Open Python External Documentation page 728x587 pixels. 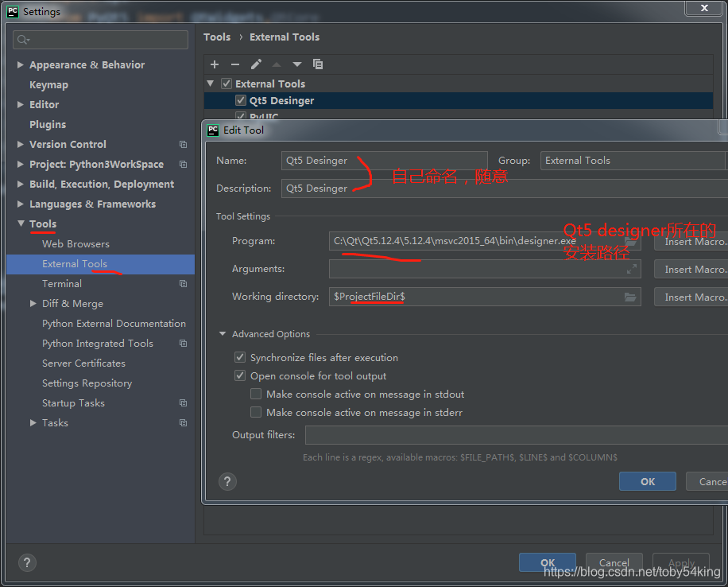[114, 324]
